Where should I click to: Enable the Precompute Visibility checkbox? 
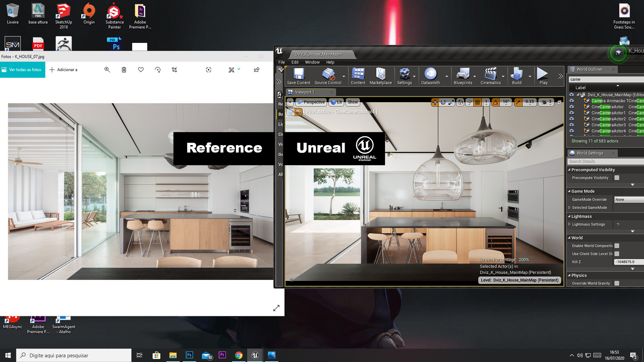(616, 178)
